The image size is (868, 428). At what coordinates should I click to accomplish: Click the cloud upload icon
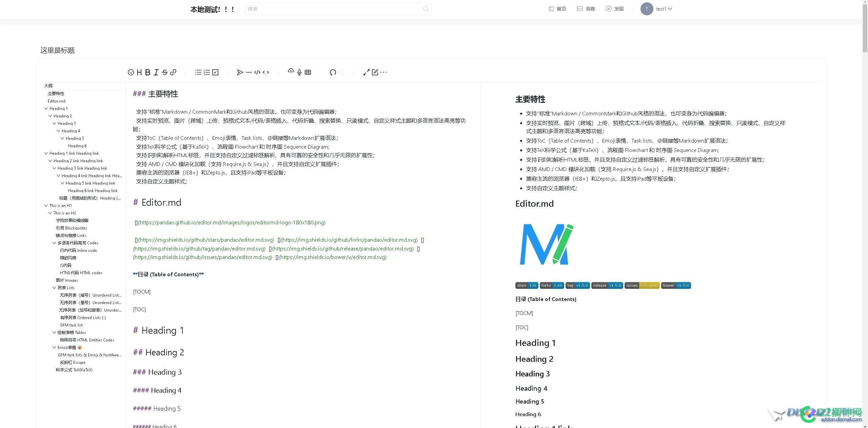pos(291,71)
